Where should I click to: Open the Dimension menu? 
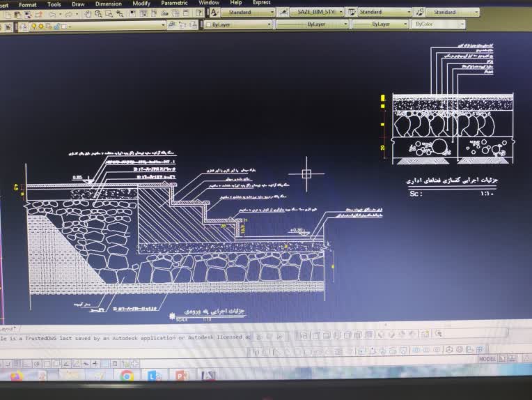pos(108,3)
